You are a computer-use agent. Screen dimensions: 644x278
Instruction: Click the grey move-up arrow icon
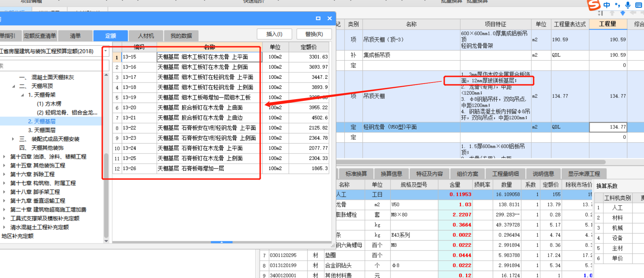[x=612, y=13]
